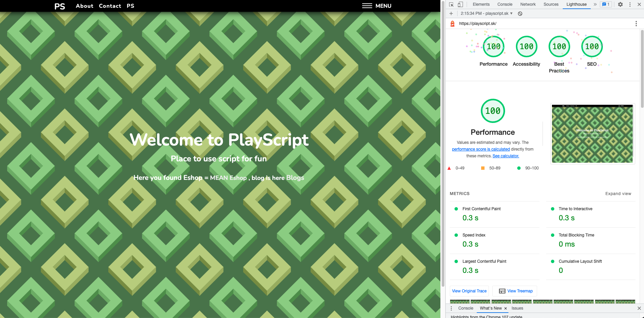Click the Blogs link

point(295,178)
